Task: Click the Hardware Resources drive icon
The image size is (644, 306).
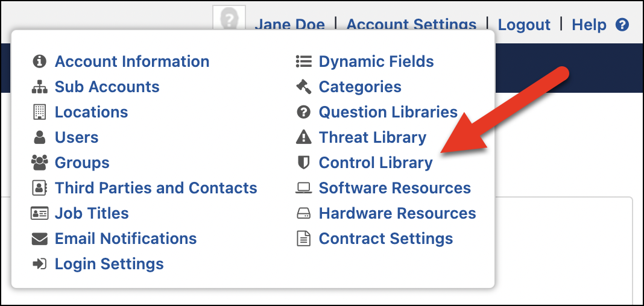Action: [303, 213]
